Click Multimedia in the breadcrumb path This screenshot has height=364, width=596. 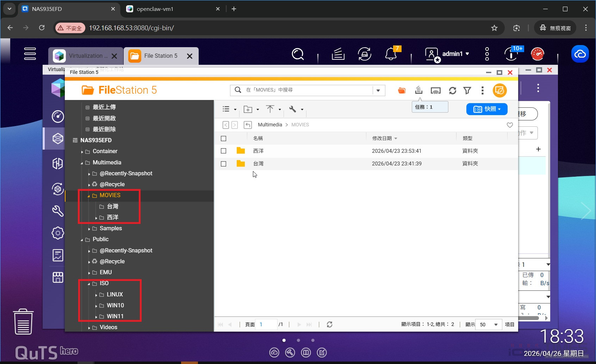coord(270,125)
